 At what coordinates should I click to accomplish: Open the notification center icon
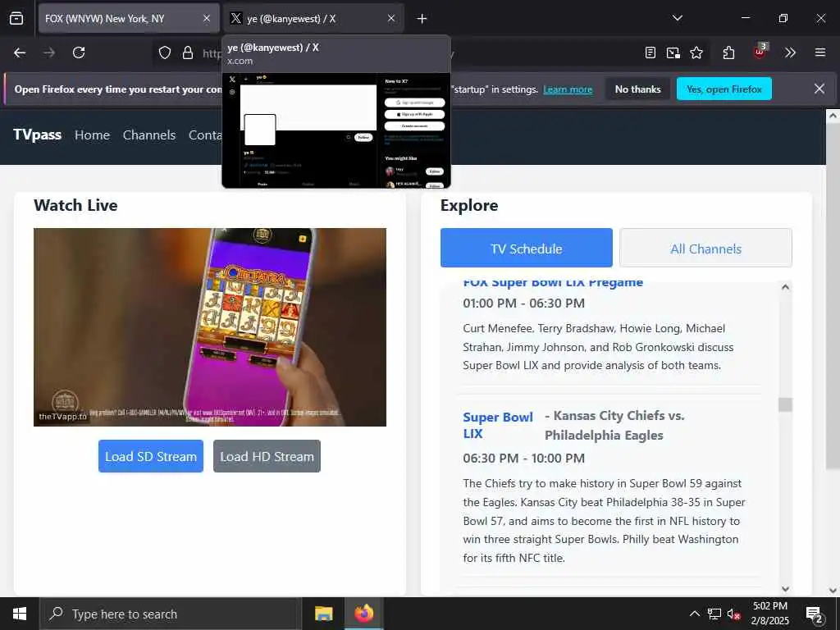click(815, 614)
